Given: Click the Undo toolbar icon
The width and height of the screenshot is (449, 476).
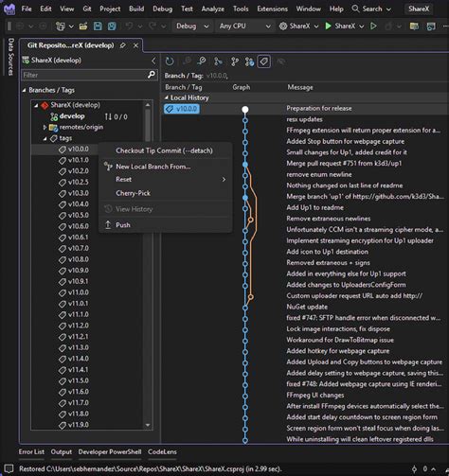Looking at the screenshot, I should coord(129,26).
